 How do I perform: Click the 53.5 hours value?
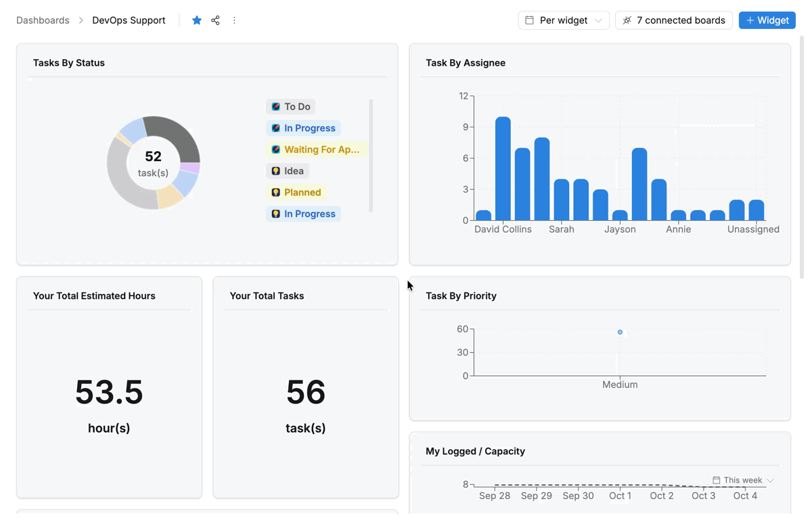click(x=109, y=392)
